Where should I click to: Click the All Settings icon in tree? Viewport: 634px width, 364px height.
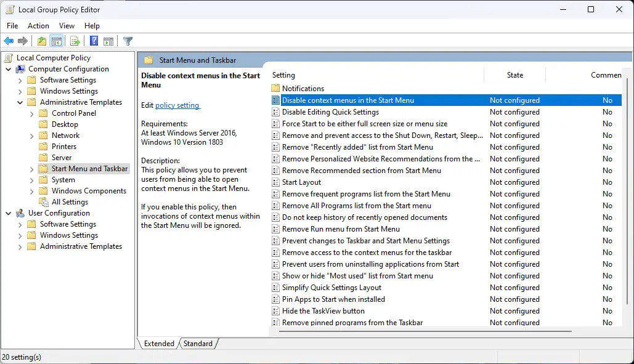44,202
